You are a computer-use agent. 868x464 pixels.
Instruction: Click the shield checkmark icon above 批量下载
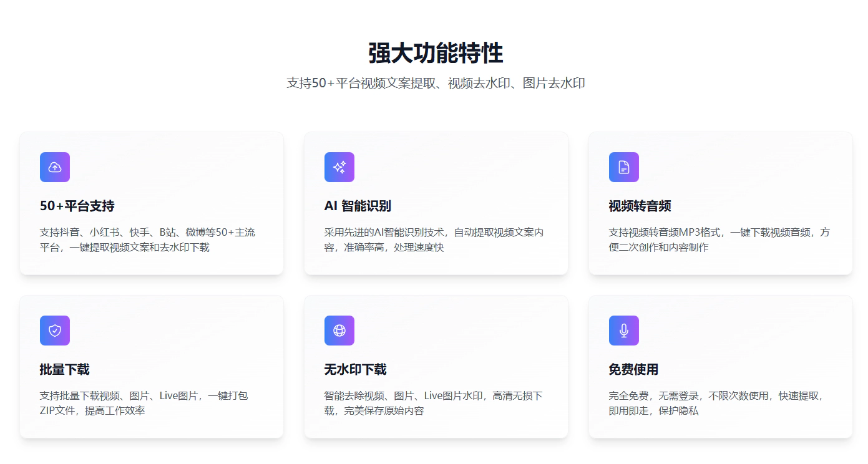pos(55,331)
